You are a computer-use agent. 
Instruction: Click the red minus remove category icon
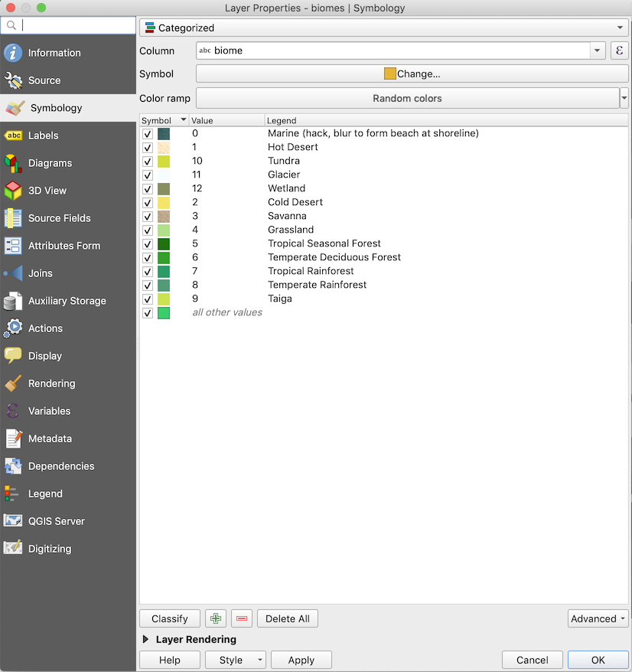242,618
